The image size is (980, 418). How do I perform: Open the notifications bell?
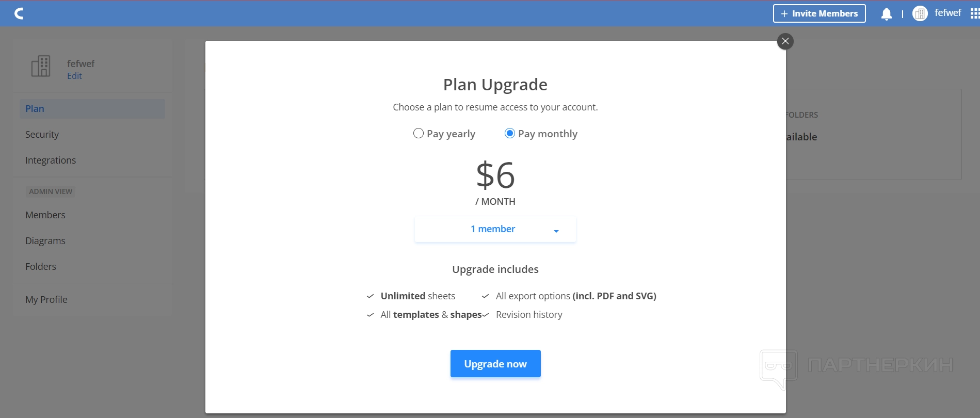pos(886,14)
